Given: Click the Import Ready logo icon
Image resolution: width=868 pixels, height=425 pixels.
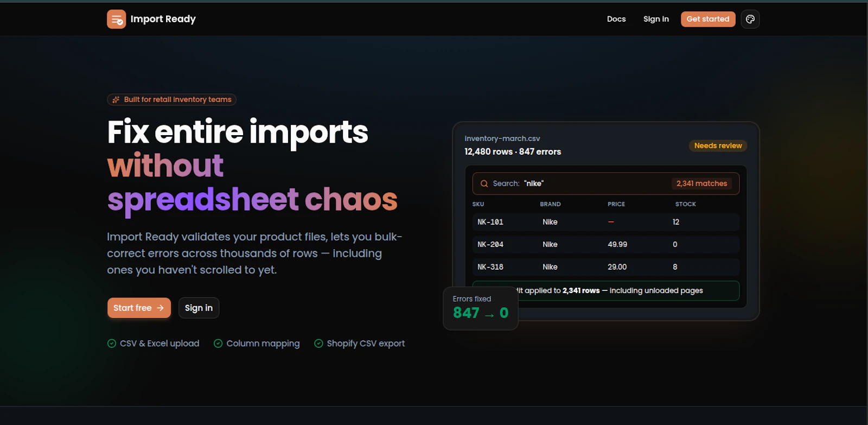Looking at the screenshot, I should tap(117, 19).
